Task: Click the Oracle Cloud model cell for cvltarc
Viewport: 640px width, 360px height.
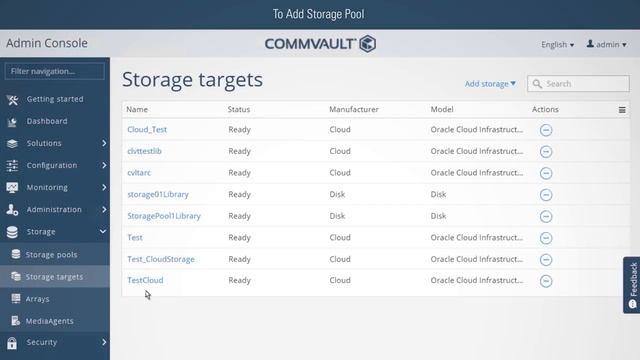Action: tap(477, 173)
